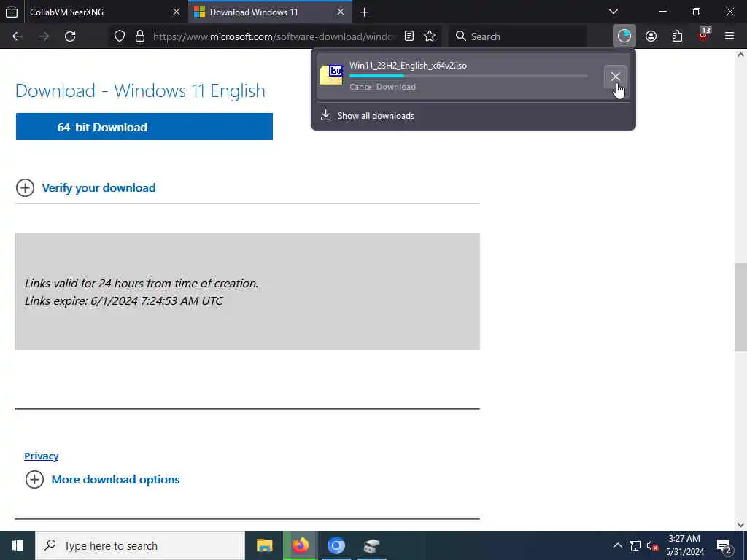Toggle reader view icon in address bar
The height and width of the screenshot is (560, 747).
[409, 36]
